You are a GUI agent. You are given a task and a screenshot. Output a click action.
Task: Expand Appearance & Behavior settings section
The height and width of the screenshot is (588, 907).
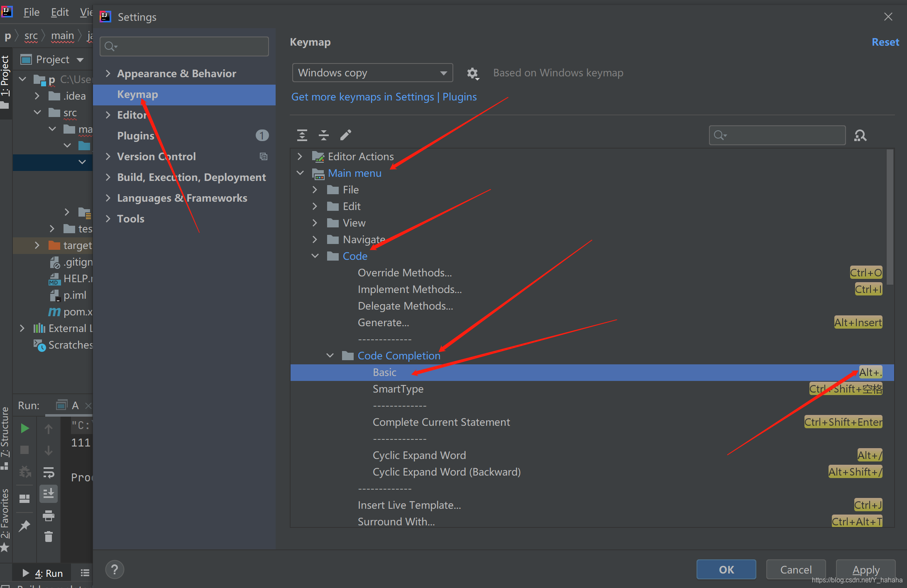point(108,73)
